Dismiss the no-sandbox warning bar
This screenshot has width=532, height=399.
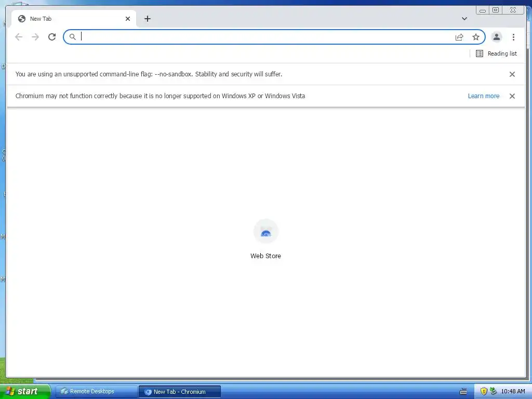[512, 74]
